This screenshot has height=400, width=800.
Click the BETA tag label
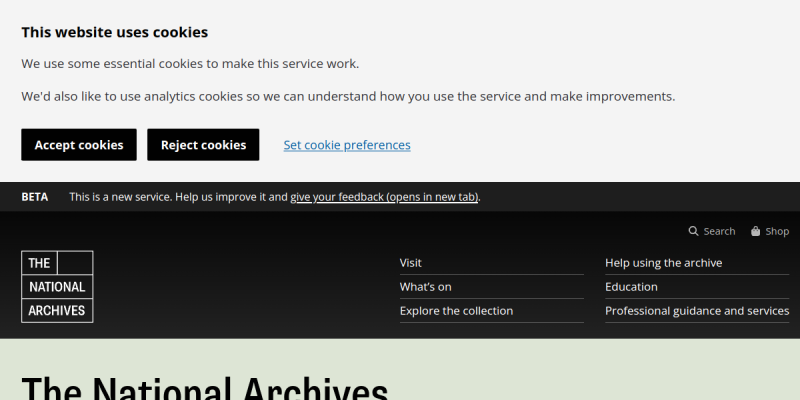(35, 197)
